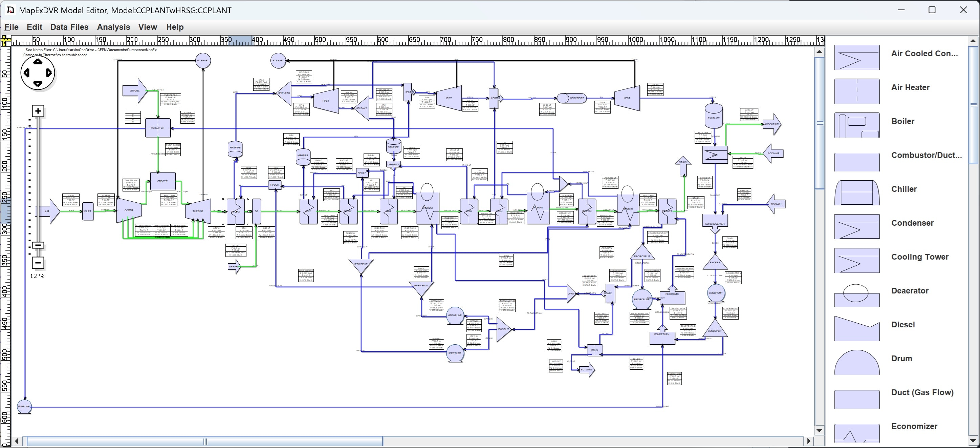The height and width of the screenshot is (448, 980).
Task: Select the Air Heater palette icon
Action: (857, 91)
